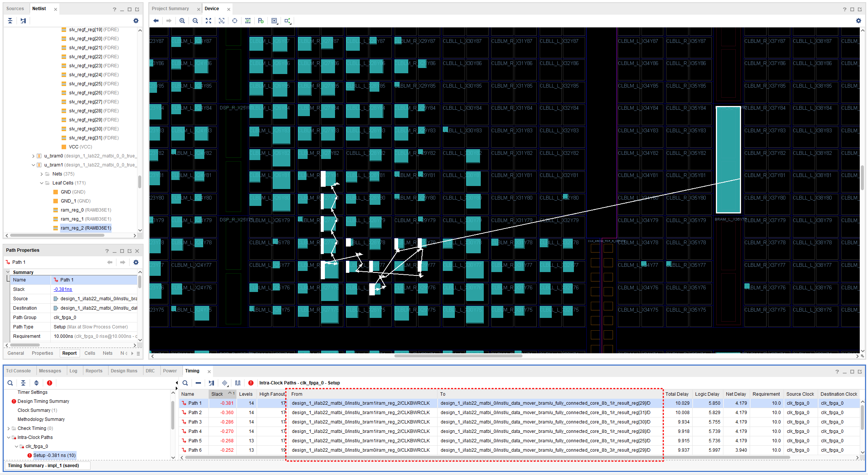Zoom in on the Device view
Image resolution: width=868 pixels, height=475 pixels.
click(182, 21)
